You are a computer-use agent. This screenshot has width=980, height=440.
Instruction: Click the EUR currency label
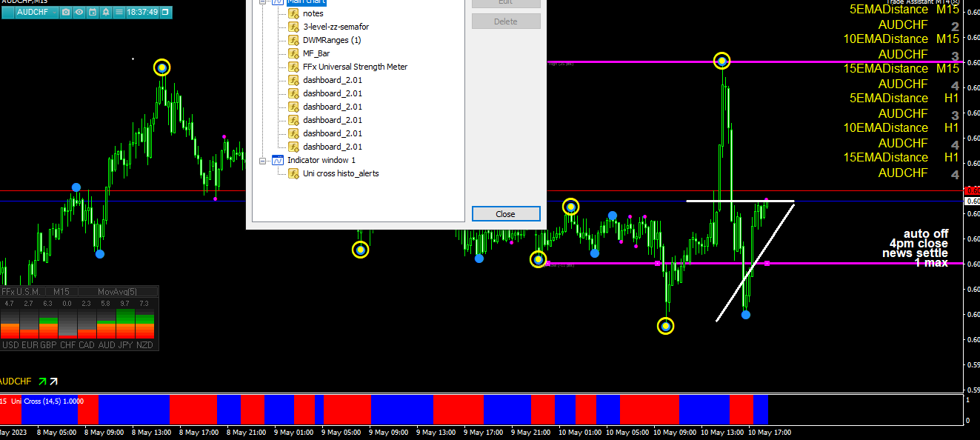30,345
